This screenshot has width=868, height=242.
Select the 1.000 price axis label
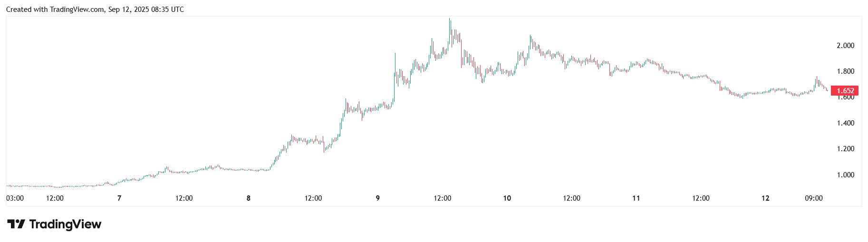pos(845,175)
